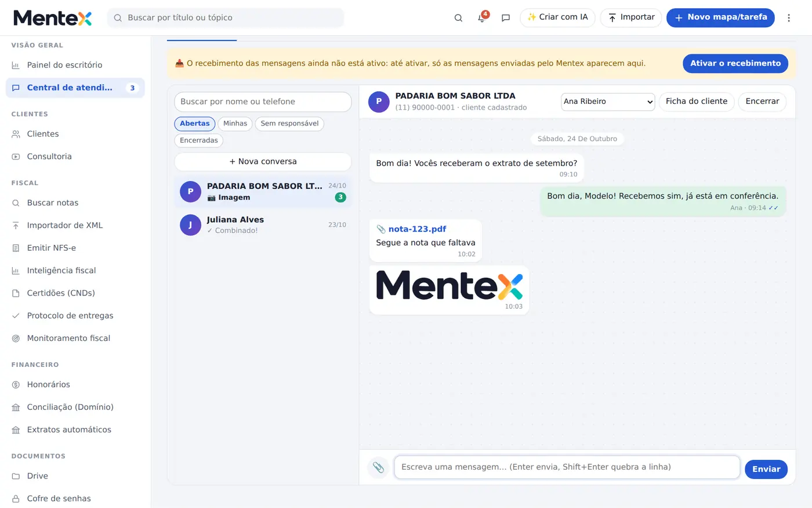812x508 pixels.
Task: Focus the title or topic search field
Action: click(226, 18)
